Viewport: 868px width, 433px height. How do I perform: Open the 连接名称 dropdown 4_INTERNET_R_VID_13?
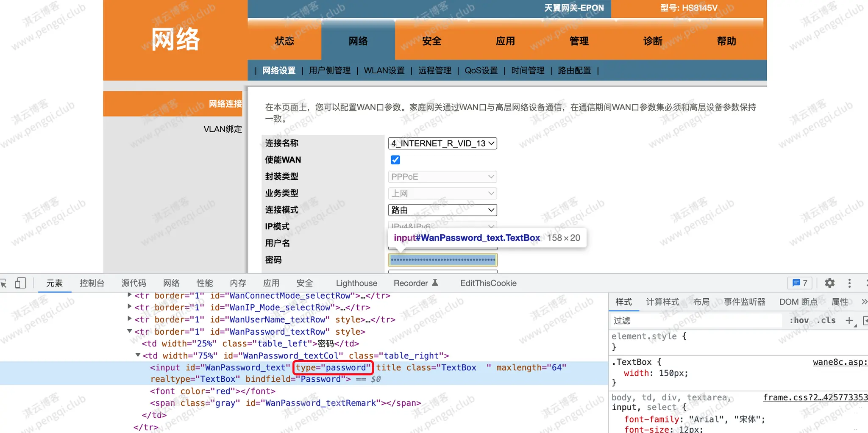click(442, 143)
